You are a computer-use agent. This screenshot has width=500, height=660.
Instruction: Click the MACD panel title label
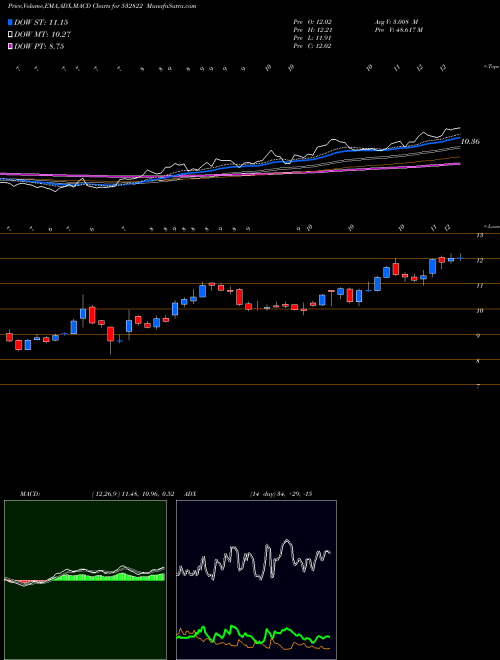tap(30, 494)
